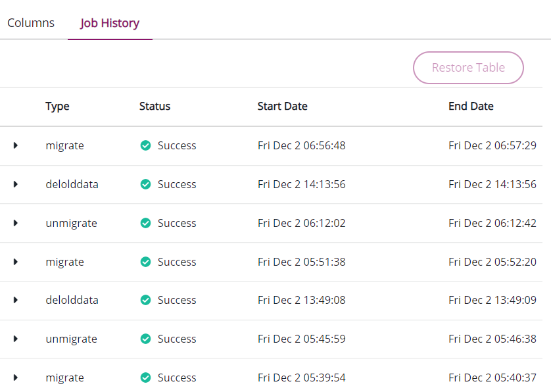
Task: Click the Success icon for migrate at 05:39:54
Action: [145, 378]
